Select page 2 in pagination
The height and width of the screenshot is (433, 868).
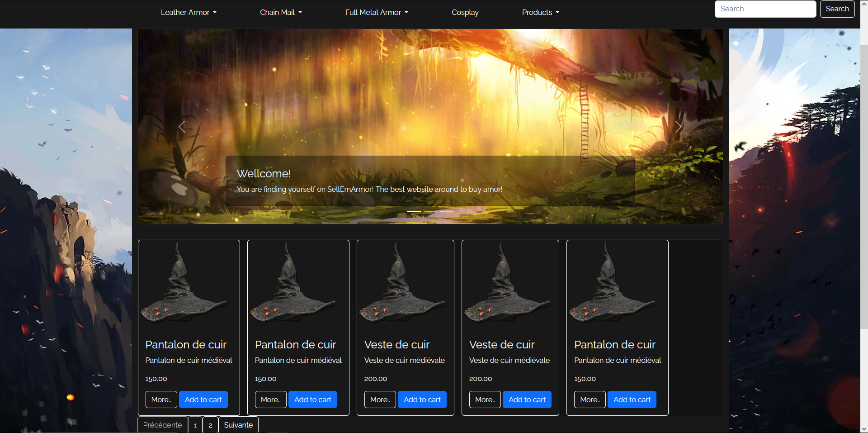click(x=210, y=425)
